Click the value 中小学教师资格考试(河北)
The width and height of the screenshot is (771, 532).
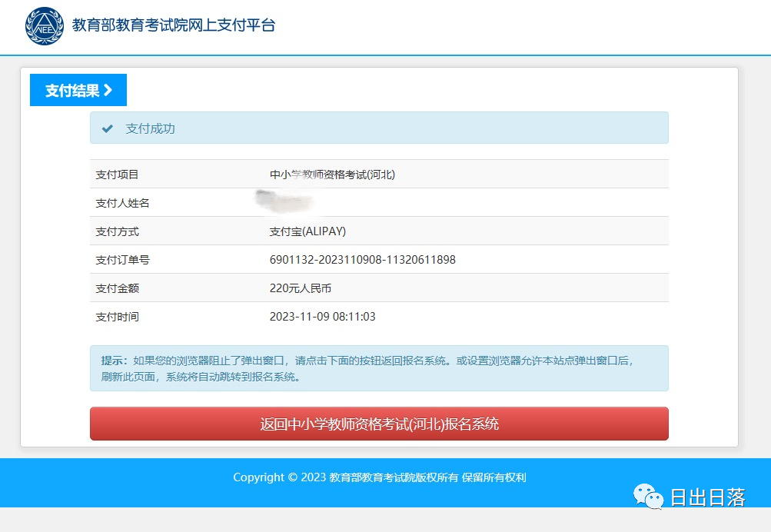(332, 175)
